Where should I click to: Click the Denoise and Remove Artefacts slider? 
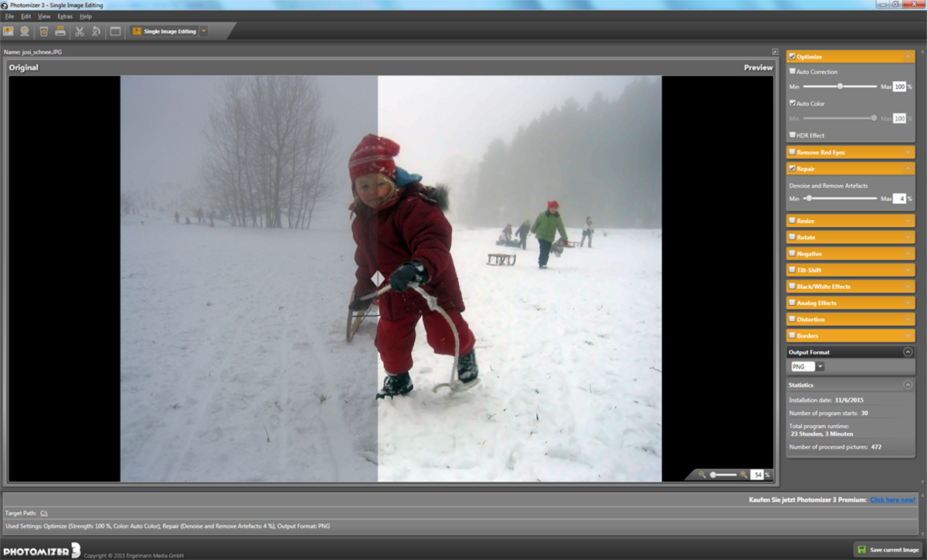coord(842,199)
